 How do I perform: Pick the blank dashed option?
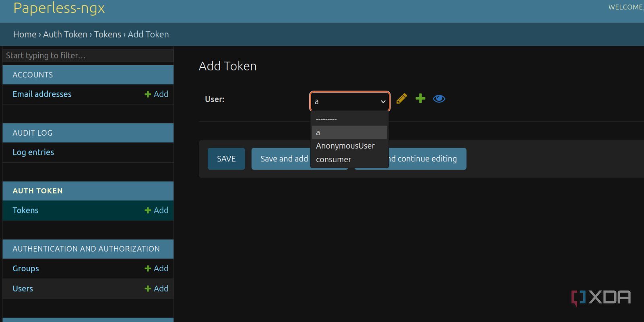pyautogui.click(x=349, y=119)
